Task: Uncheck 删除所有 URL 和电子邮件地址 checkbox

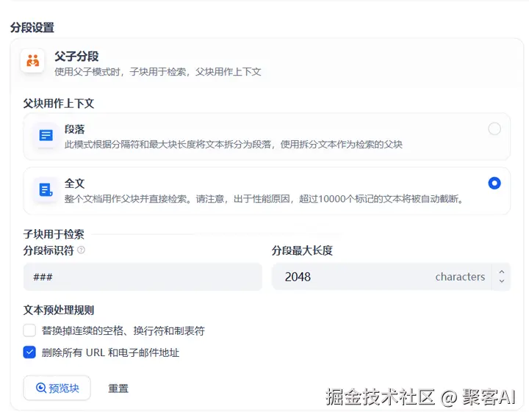Action: click(29, 352)
